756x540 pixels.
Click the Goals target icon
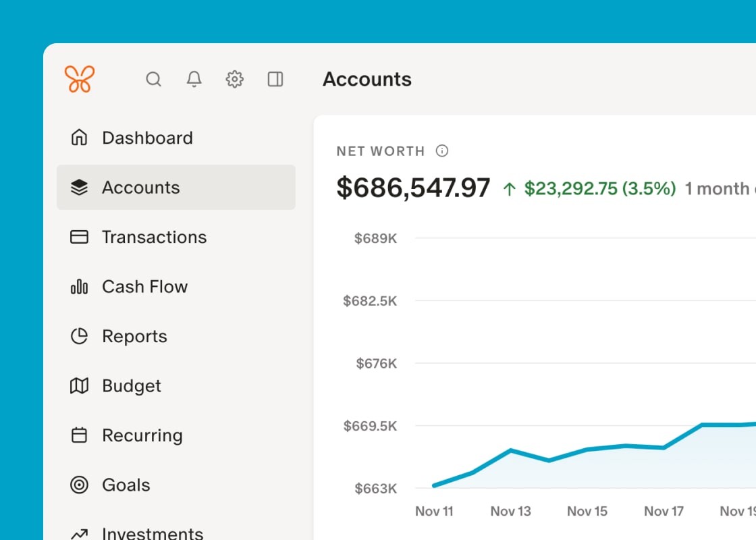pos(79,485)
